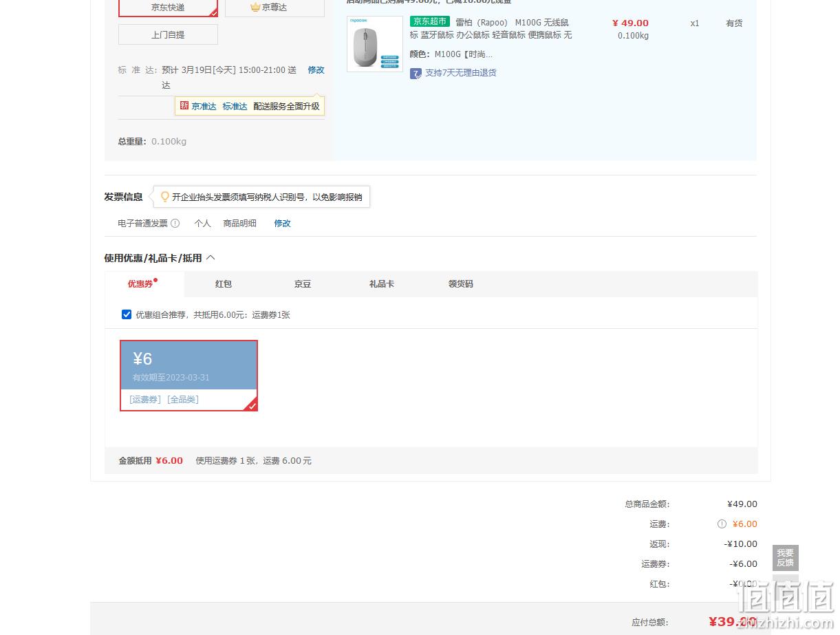Click 修改 for invoice information
840x635 pixels.
(x=282, y=224)
